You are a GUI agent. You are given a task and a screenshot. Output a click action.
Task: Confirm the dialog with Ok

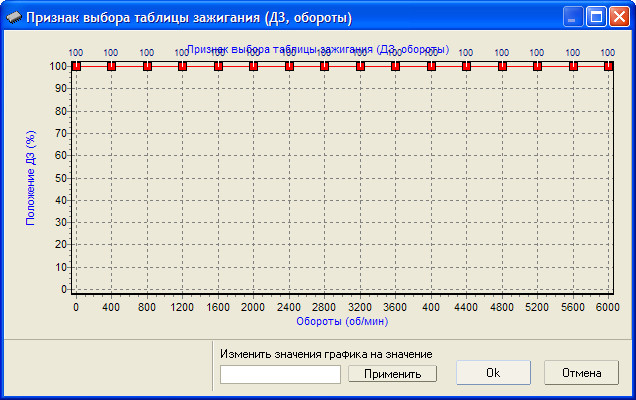(x=493, y=373)
